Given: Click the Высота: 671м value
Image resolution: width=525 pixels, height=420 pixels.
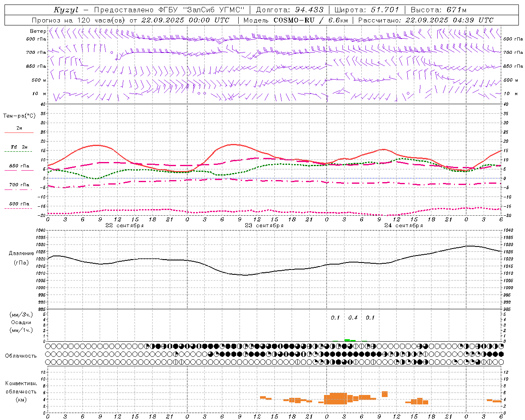Looking at the screenshot, I should (438, 10).
